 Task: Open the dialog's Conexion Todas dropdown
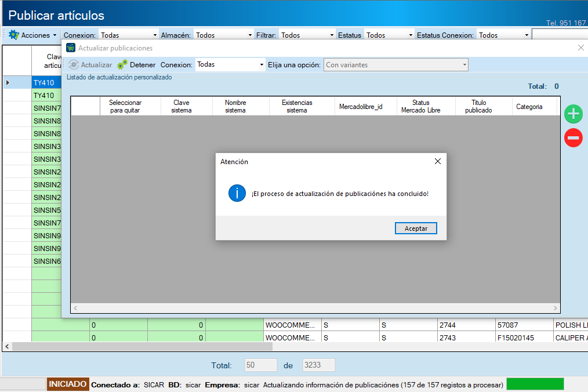(230, 64)
